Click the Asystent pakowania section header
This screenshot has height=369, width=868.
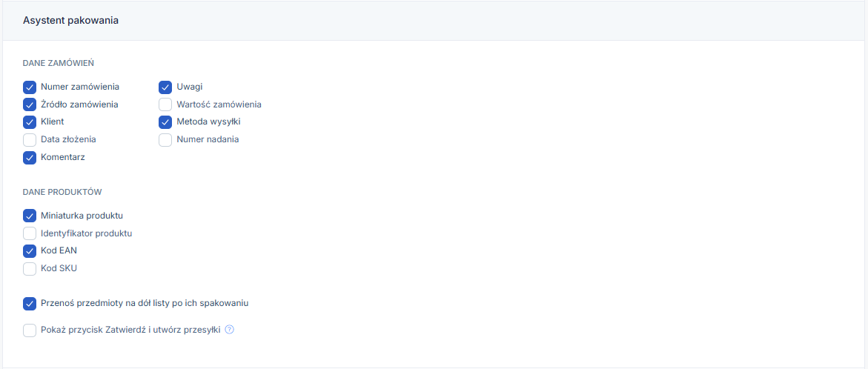pyautogui.click(x=71, y=21)
